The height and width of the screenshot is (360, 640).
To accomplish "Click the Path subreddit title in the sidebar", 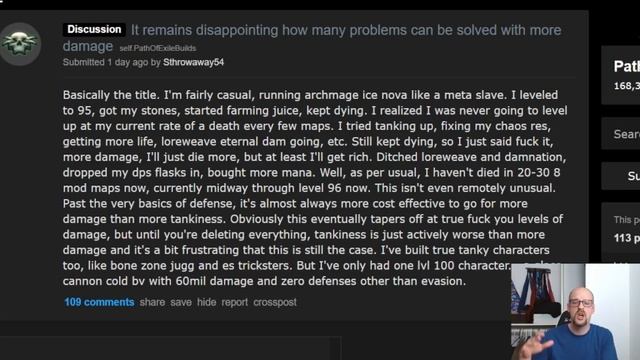I will pyautogui.click(x=627, y=66).
